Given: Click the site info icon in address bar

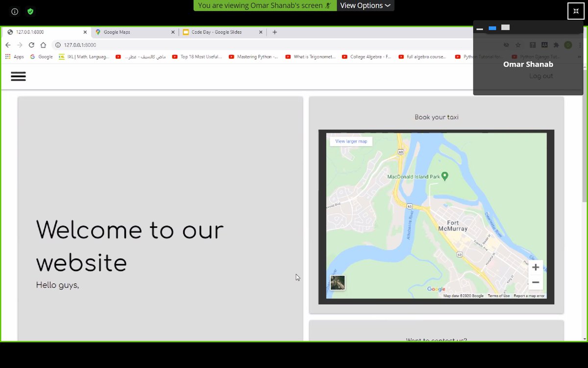Looking at the screenshot, I should pyautogui.click(x=58, y=45).
